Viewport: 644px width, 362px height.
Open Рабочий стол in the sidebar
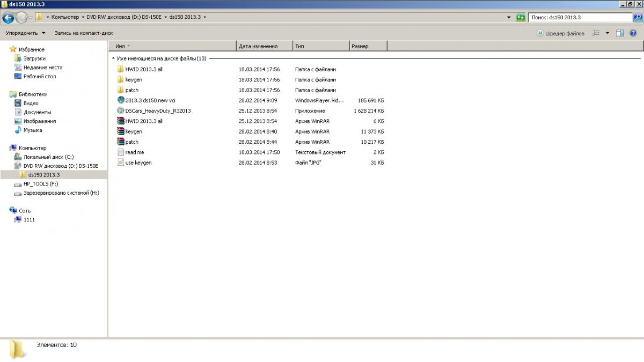click(x=40, y=76)
